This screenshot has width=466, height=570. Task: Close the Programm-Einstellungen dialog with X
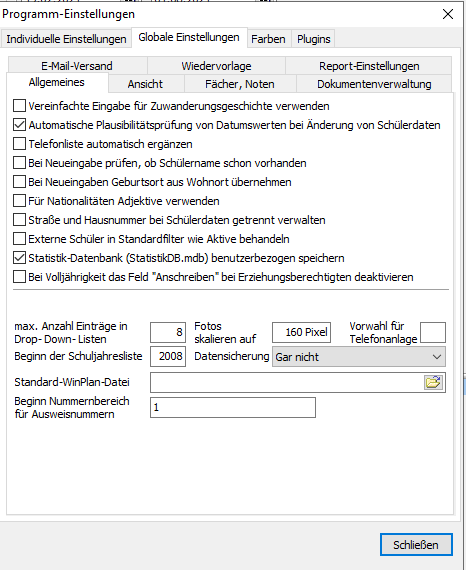[x=448, y=14]
